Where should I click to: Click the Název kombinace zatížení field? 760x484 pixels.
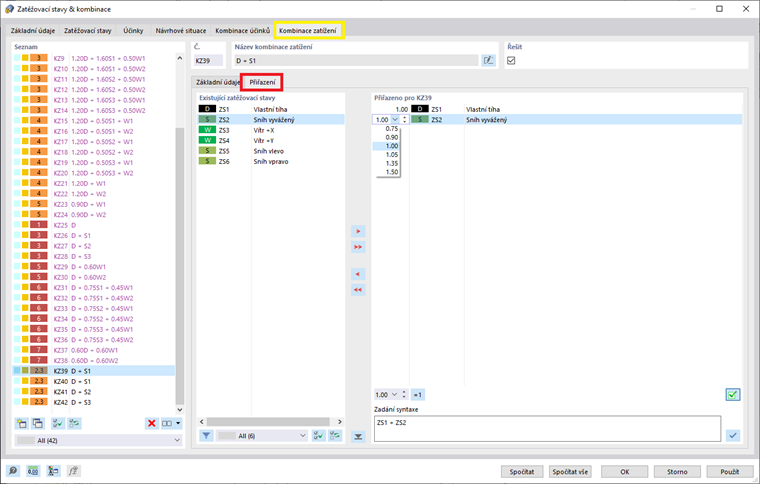[356, 61]
